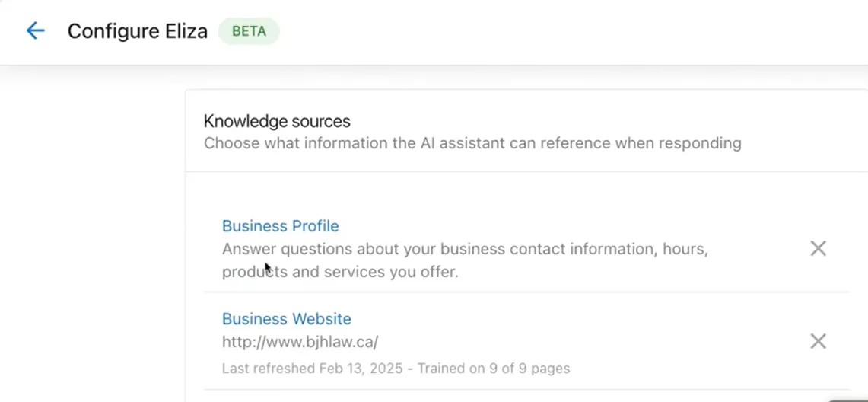
Task: Go back using the left arrow
Action: coord(35,30)
